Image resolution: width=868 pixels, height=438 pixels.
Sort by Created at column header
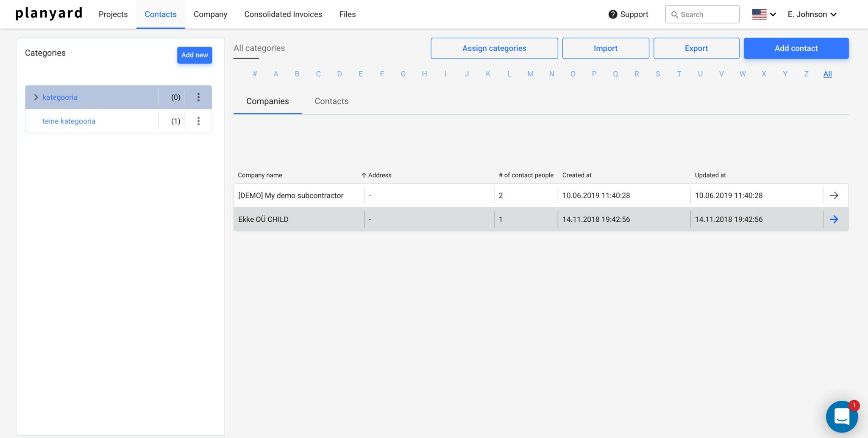[577, 175]
